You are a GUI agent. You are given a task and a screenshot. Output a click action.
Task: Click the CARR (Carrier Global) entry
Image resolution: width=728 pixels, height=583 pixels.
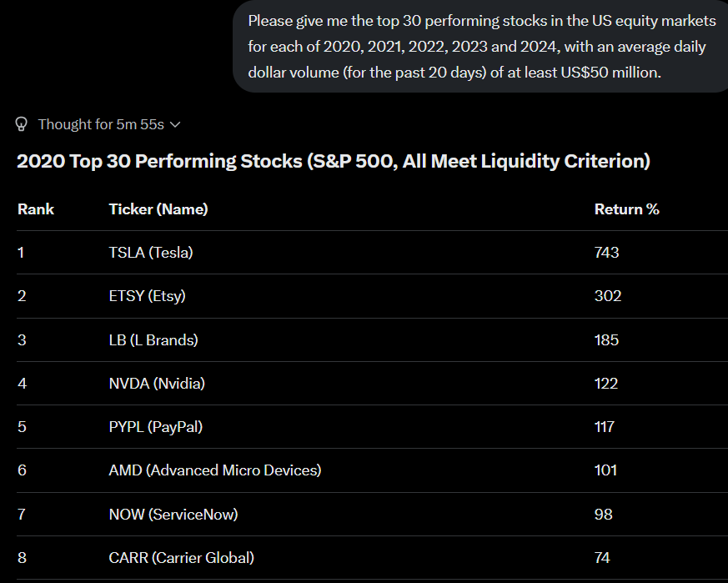pos(182,557)
